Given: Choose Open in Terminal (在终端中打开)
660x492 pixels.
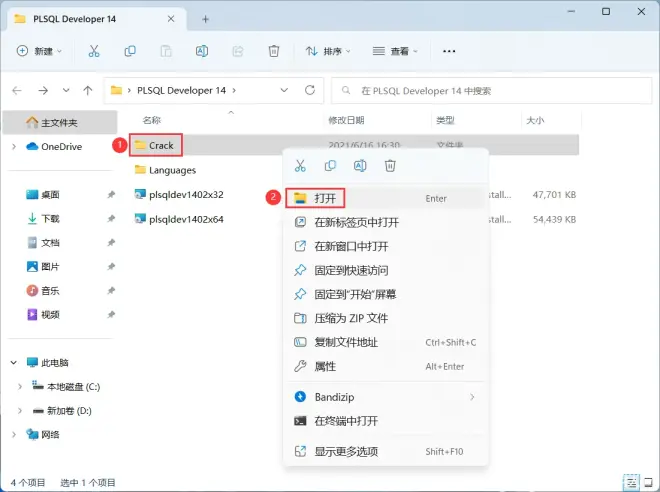Looking at the screenshot, I should tap(386, 421).
